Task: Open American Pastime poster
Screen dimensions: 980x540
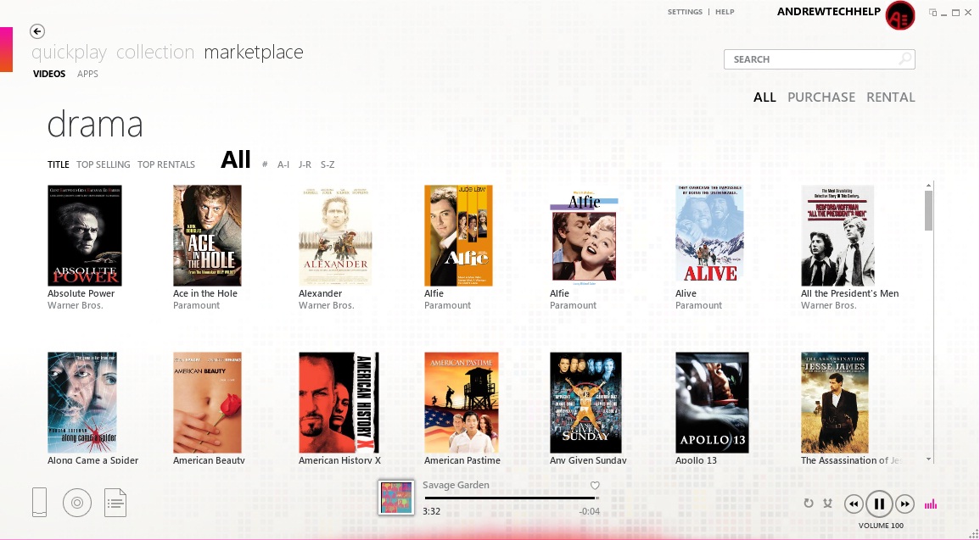Action: pyautogui.click(x=462, y=403)
